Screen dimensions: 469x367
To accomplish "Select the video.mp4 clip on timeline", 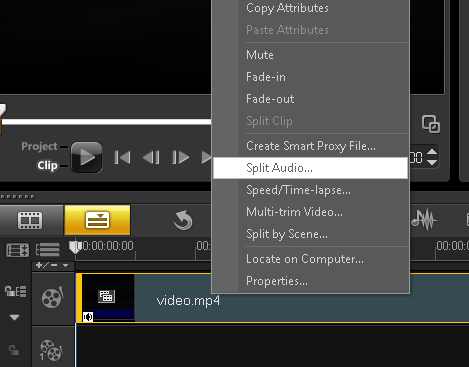I will tap(272, 298).
